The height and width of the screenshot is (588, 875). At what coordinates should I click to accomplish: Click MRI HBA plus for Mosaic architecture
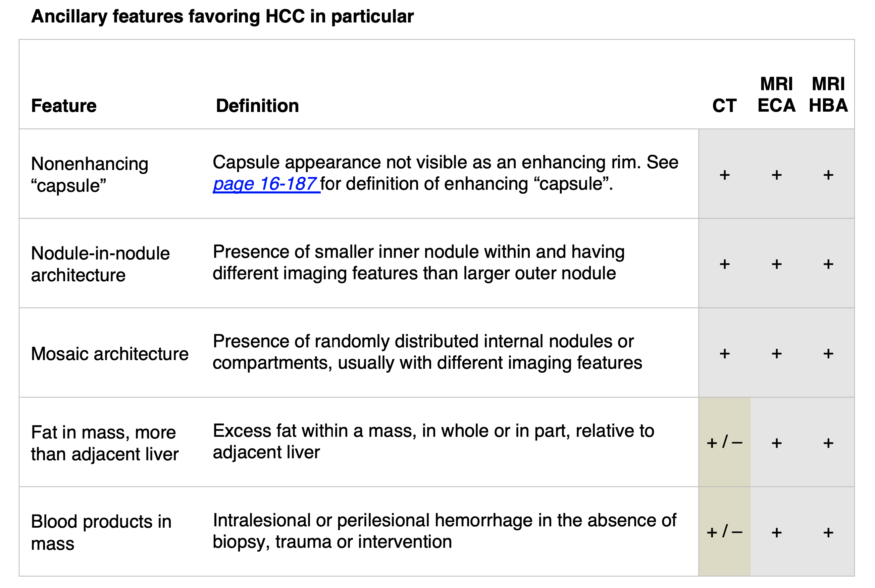pyautogui.click(x=828, y=354)
